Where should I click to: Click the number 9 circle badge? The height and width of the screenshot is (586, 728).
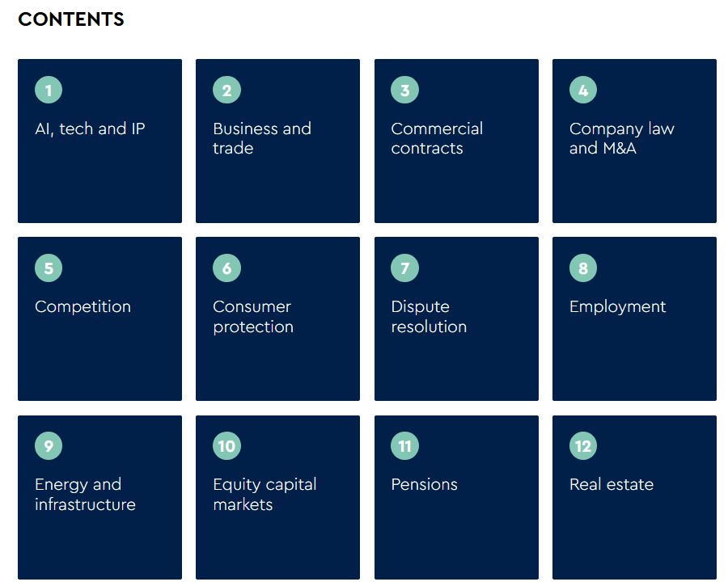pos(49,446)
